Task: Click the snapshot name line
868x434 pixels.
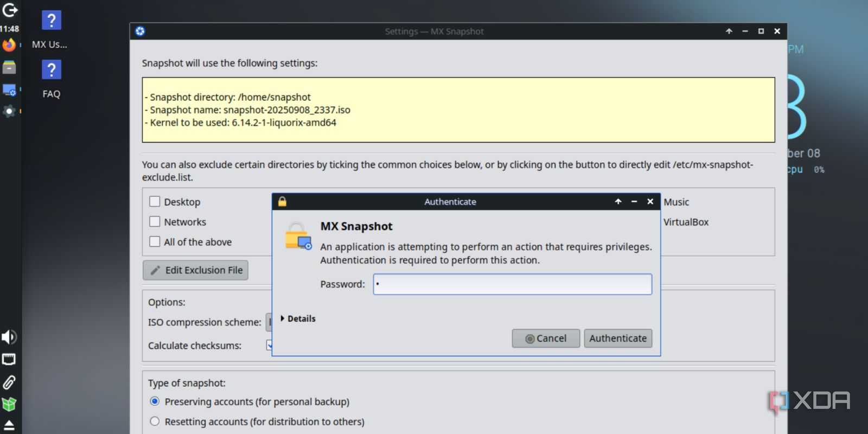Action: 247,110
